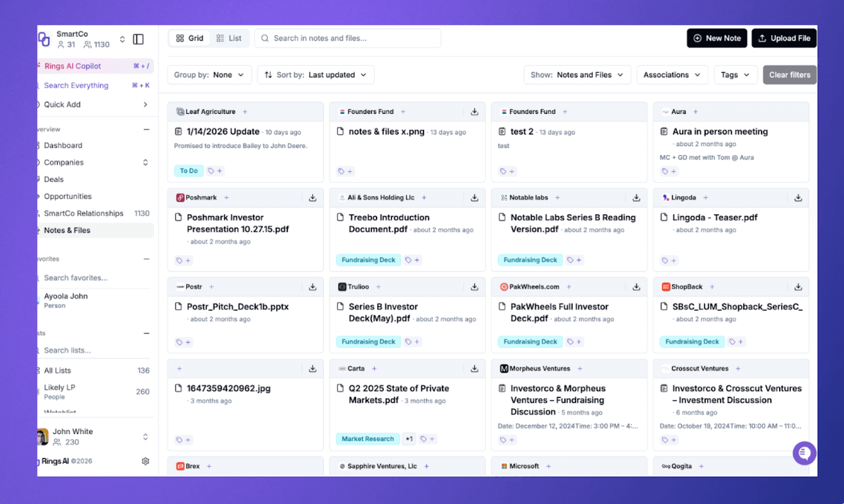844x504 pixels.
Task: Toggle the sidebar collapse icon
Action: click(138, 39)
